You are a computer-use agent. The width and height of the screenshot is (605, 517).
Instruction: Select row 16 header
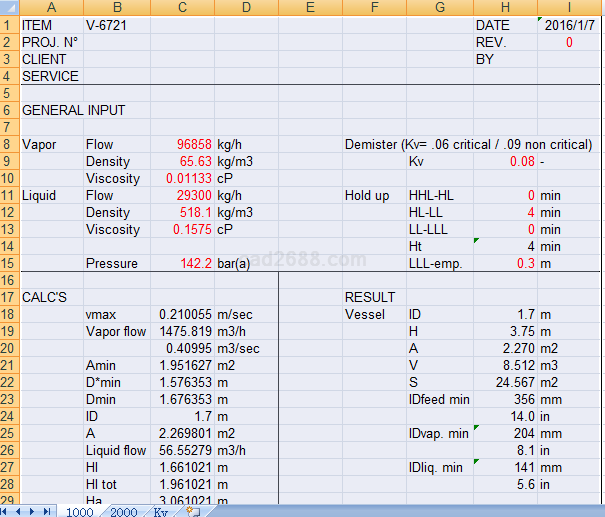tap(8, 280)
